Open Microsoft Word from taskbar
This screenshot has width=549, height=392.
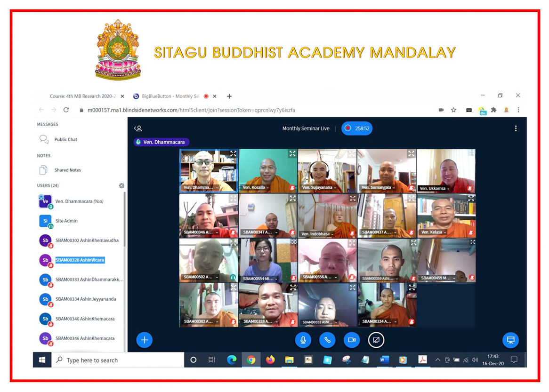coord(384,360)
